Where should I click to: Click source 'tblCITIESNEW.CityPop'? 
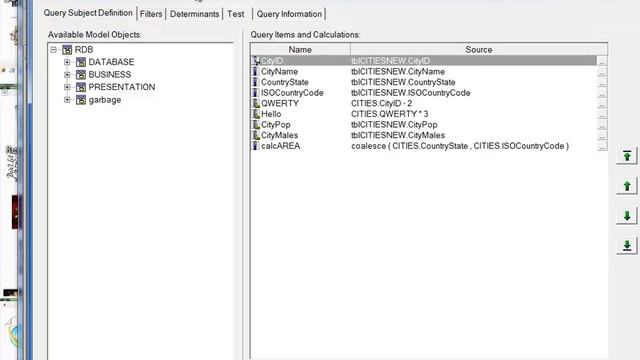click(394, 124)
